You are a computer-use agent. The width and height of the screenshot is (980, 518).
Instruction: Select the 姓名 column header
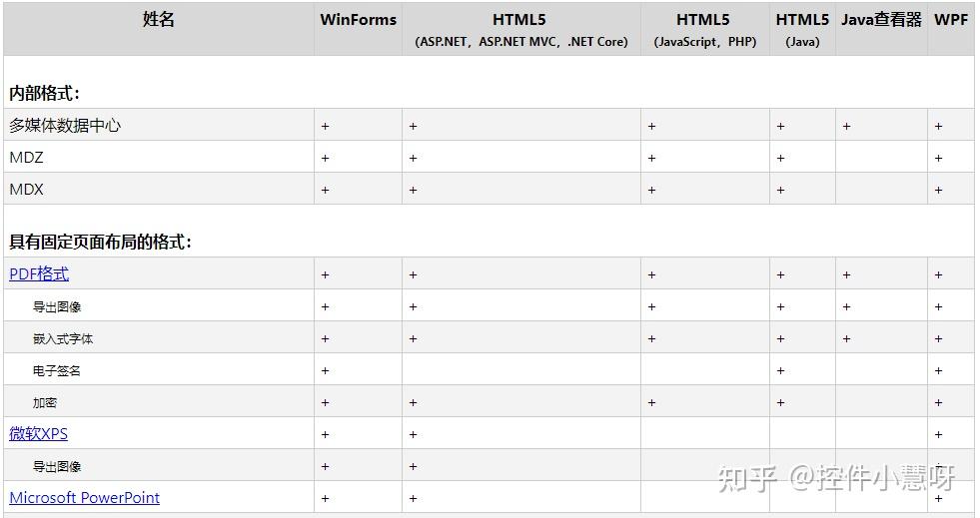point(159,20)
